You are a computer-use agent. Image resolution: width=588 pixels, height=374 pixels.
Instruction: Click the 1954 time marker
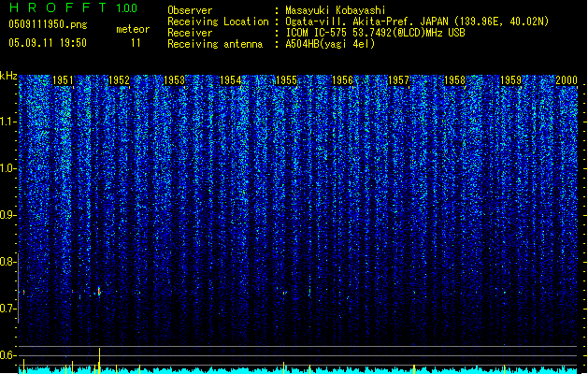pos(231,79)
